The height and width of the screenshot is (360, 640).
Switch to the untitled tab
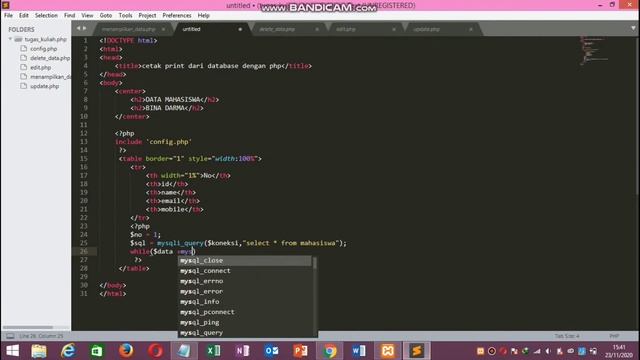pos(191,29)
